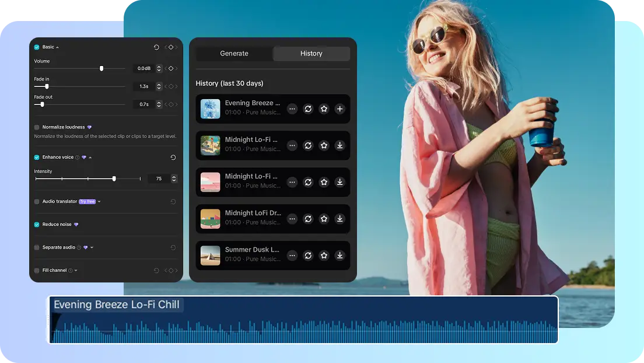Image resolution: width=644 pixels, height=363 pixels.
Task: Reset the Enhance voice settings
Action: point(174,157)
